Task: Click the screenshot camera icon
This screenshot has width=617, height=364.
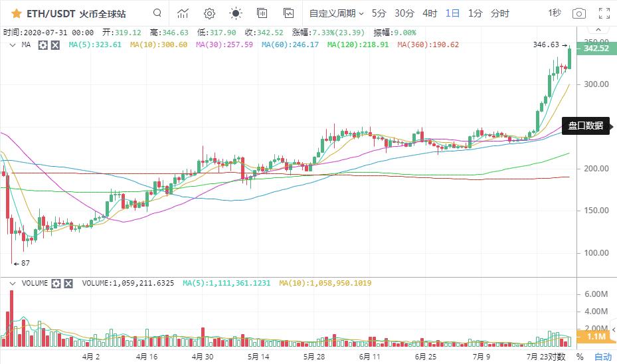Action: [579, 13]
